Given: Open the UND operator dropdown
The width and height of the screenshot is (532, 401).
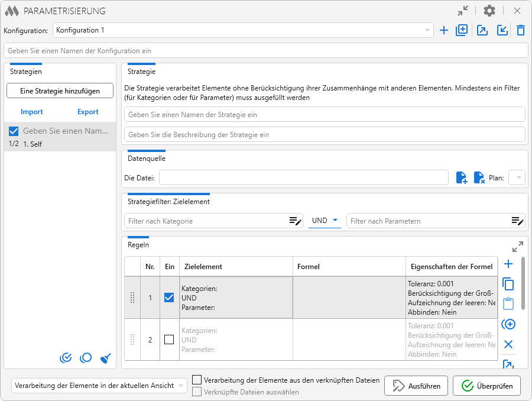Looking at the screenshot, I should tap(325, 221).
